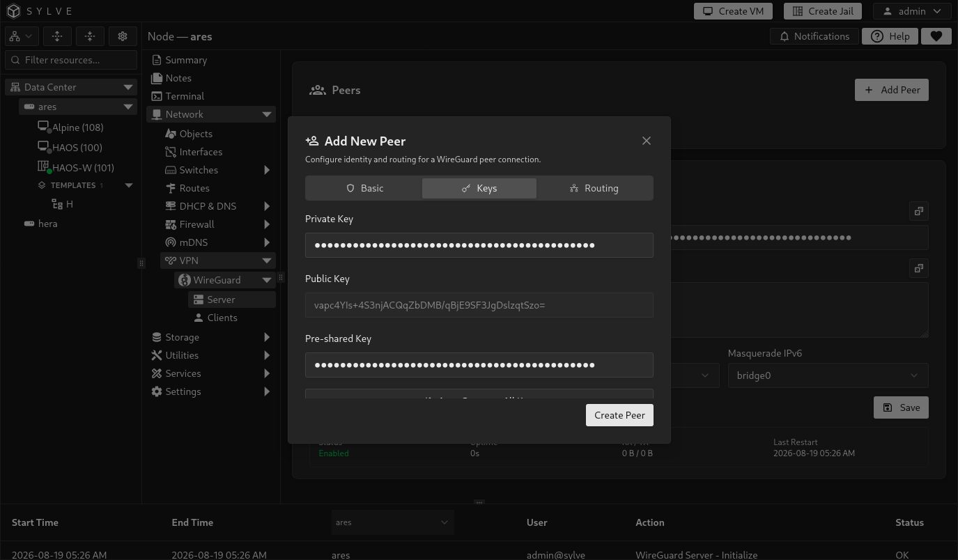The width and height of the screenshot is (958, 560).
Task: Open the tree view mode selector
Action: [21, 36]
